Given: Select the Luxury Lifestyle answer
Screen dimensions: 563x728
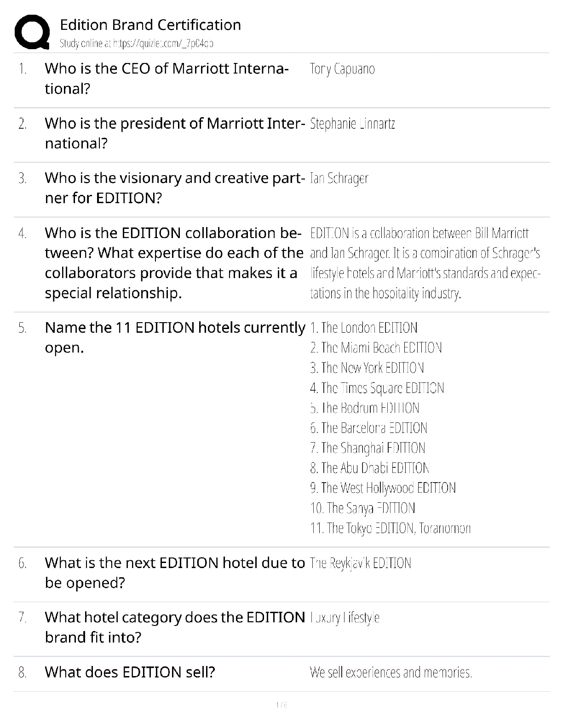Looking at the screenshot, I should [345, 618].
